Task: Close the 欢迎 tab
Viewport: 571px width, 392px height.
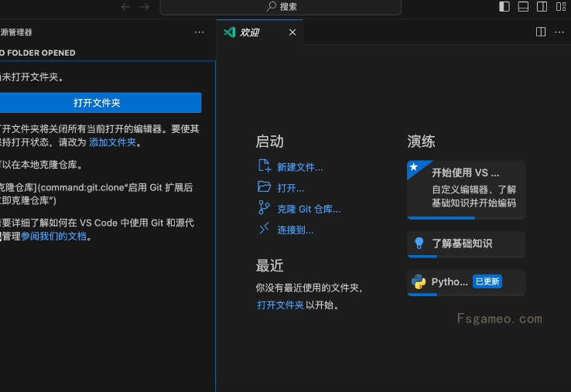Action: [x=292, y=32]
